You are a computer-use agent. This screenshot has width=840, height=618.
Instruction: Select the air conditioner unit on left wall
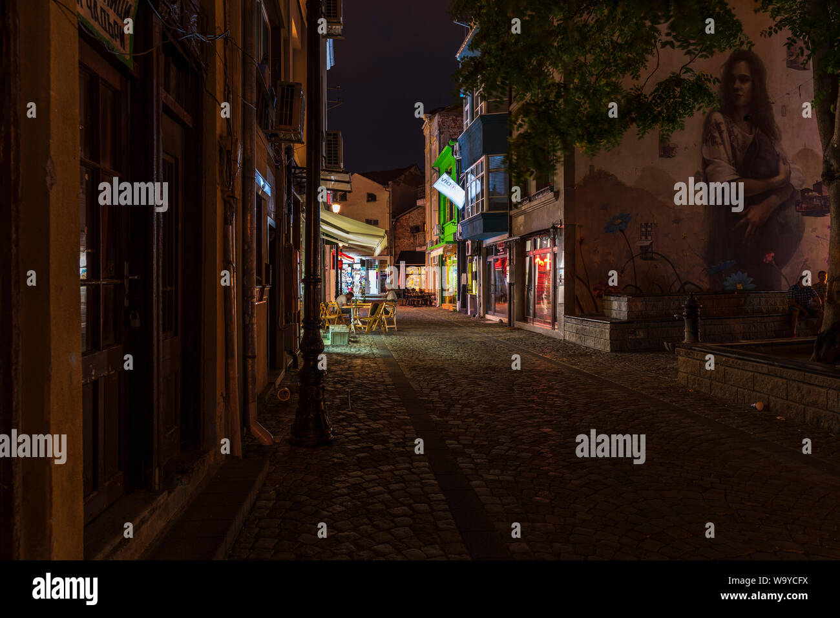coord(289,110)
